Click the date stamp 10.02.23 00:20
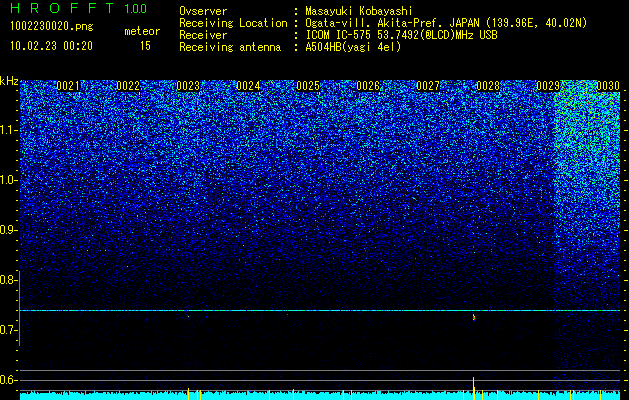The height and width of the screenshot is (400, 629). [51, 46]
